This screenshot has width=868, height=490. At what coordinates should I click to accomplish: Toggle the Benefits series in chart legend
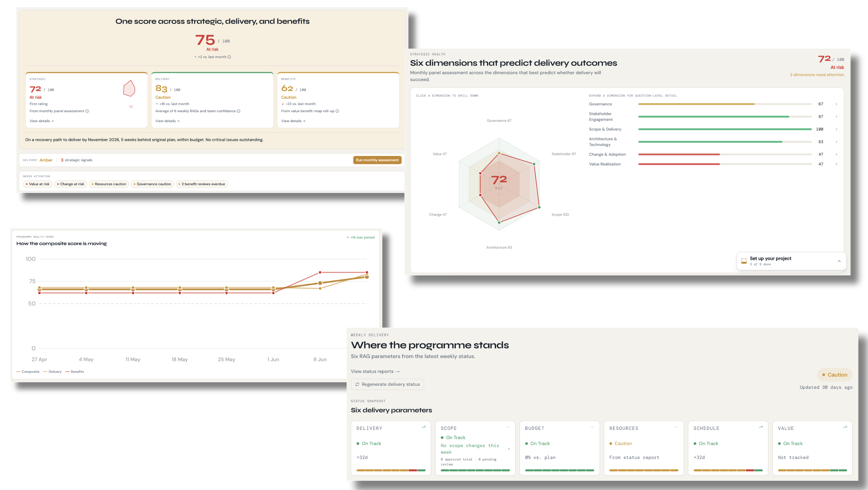75,372
